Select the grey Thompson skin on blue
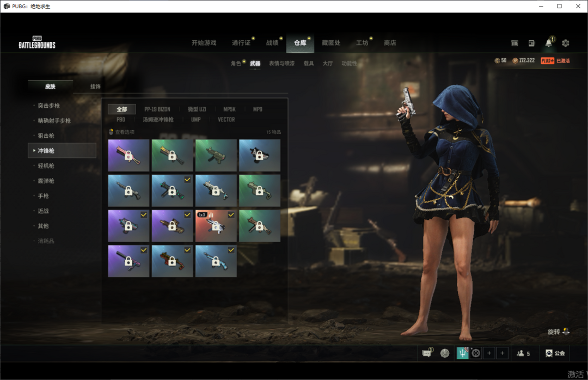 [x=128, y=191]
